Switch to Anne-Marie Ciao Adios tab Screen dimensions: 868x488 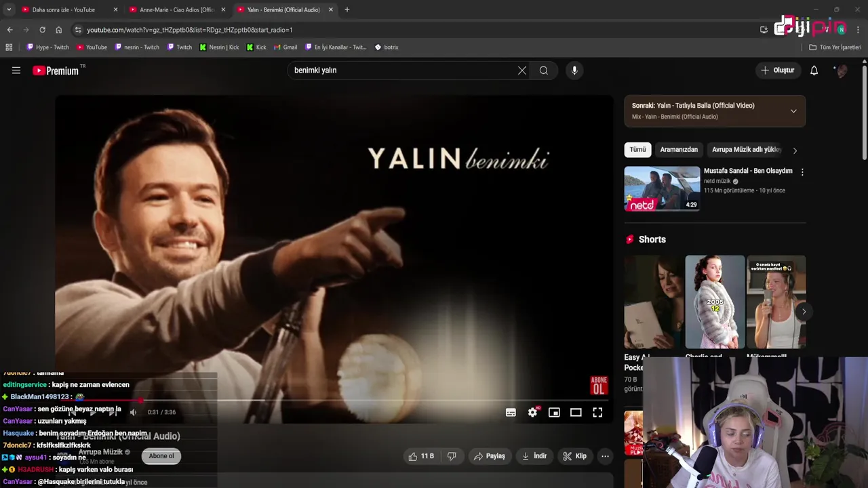pos(176,9)
